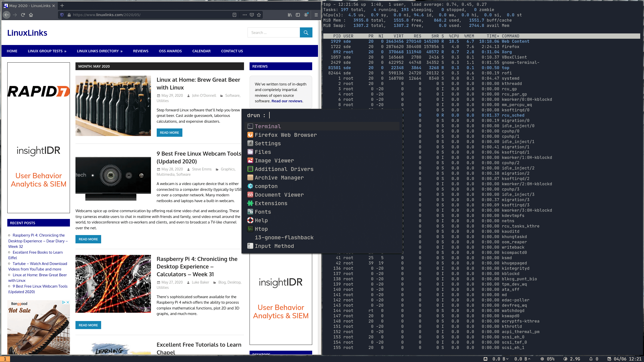Open Additional Drivers in rofi
Viewport: 644px width, 362px height.
322,169
